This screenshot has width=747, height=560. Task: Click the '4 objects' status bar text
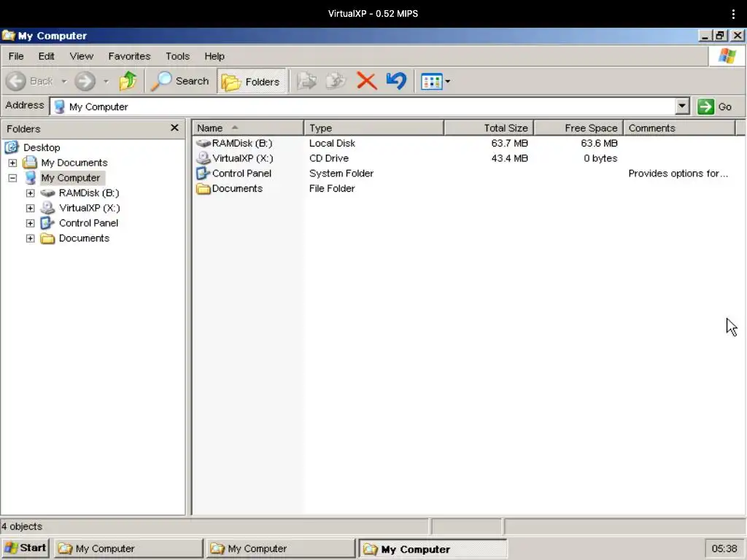tap(22, 526)
